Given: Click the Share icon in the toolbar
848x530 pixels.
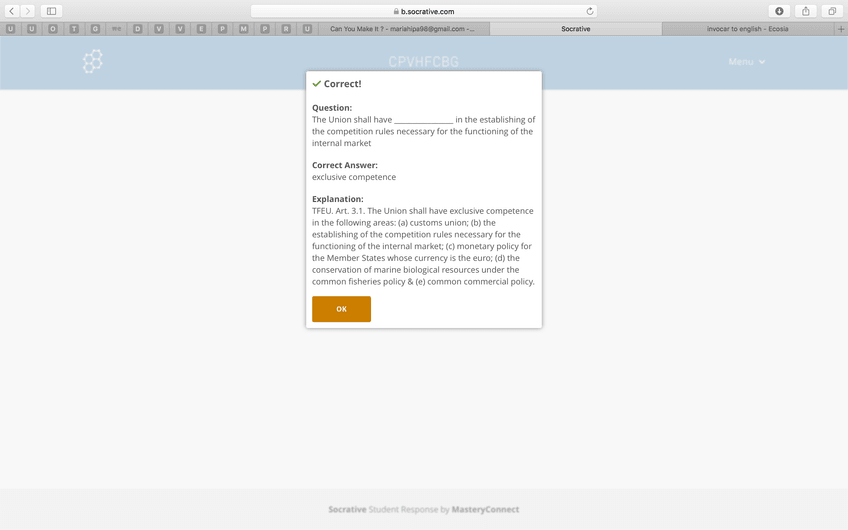Looking at the screenshot, I should [x=806, y=11].
